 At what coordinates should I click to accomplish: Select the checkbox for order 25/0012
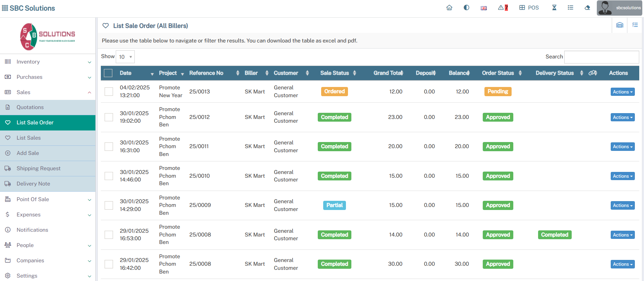109,117
